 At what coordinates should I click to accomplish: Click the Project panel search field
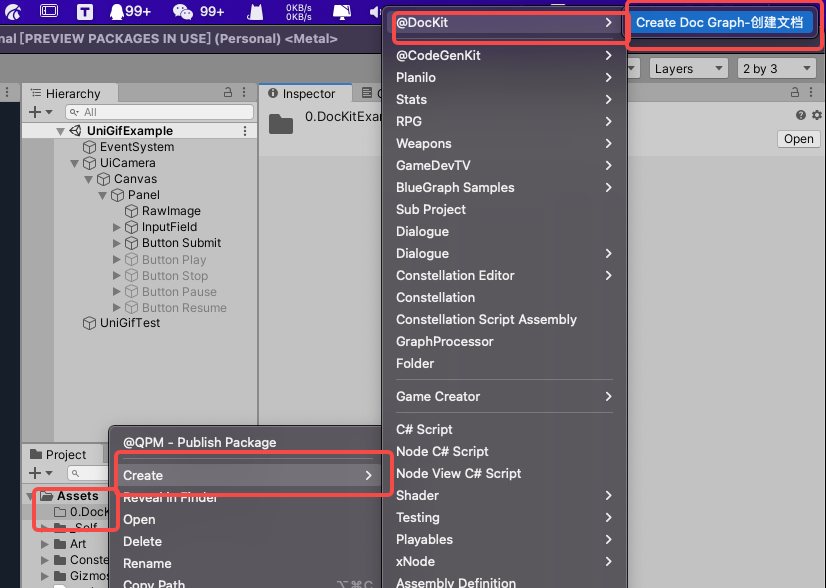point(88,473)
